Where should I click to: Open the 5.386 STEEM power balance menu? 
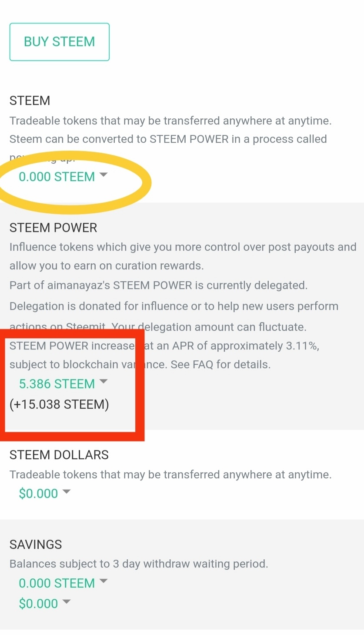tap(57, 384)
